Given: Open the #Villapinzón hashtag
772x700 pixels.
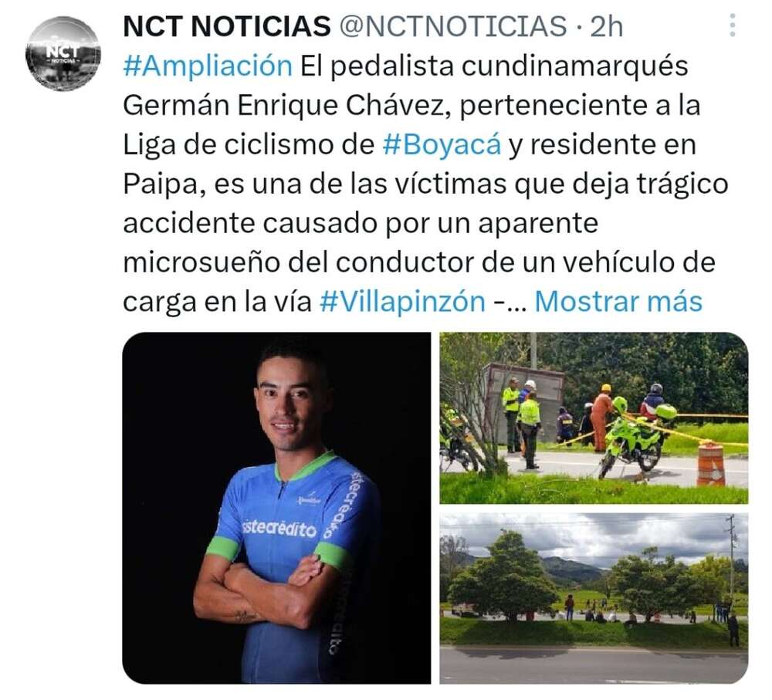Looking at the screenshot, I should point(402,301).
